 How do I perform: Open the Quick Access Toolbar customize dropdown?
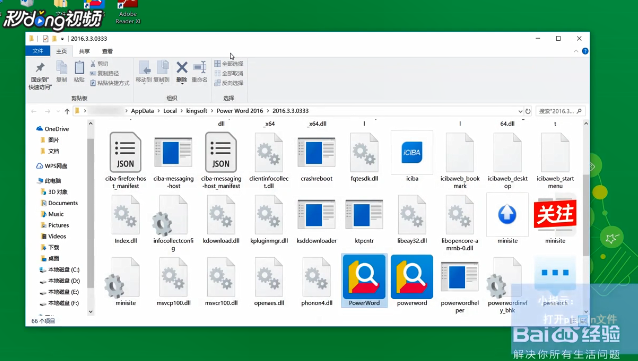click(62, 39)
